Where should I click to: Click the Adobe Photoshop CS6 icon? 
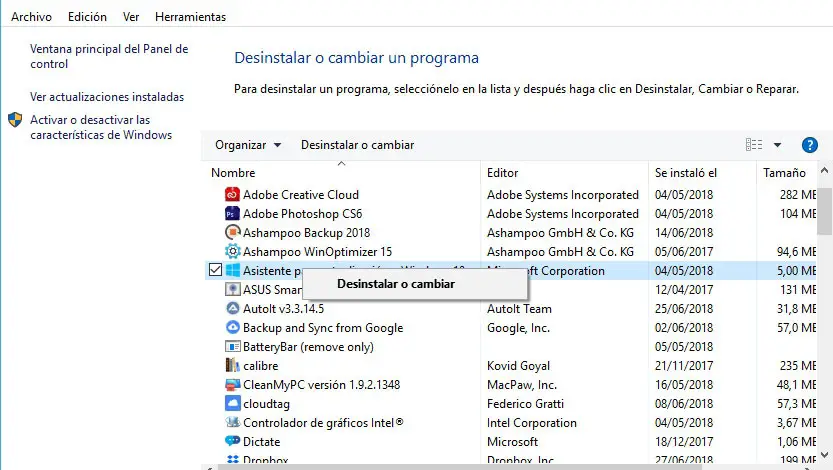point(232,213)
